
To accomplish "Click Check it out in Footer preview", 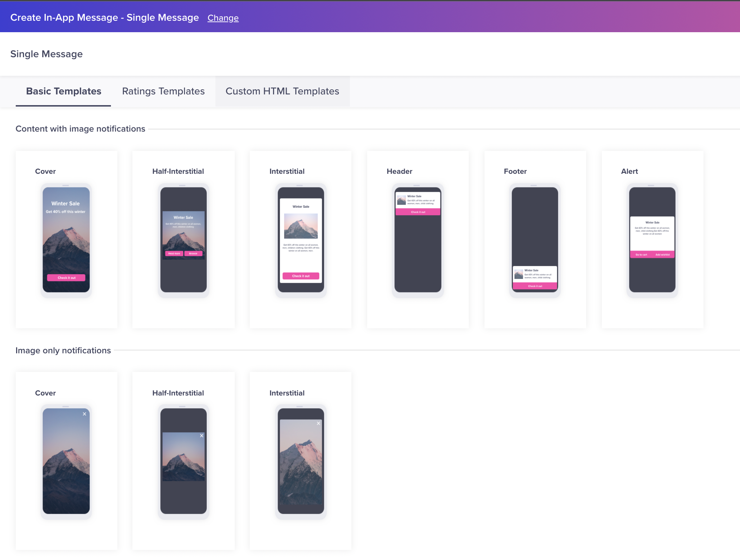I will click(535, 286).
